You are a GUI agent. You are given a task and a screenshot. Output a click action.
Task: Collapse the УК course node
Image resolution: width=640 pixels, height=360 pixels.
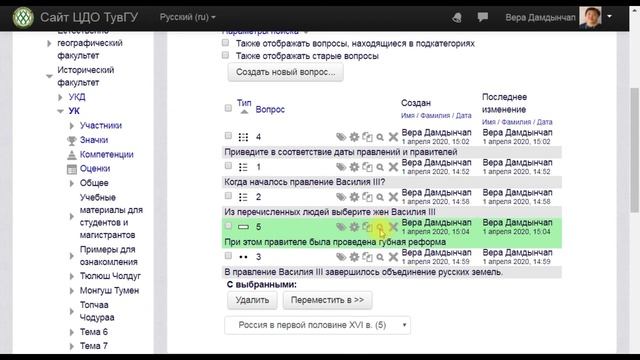[x=60, y=111]
